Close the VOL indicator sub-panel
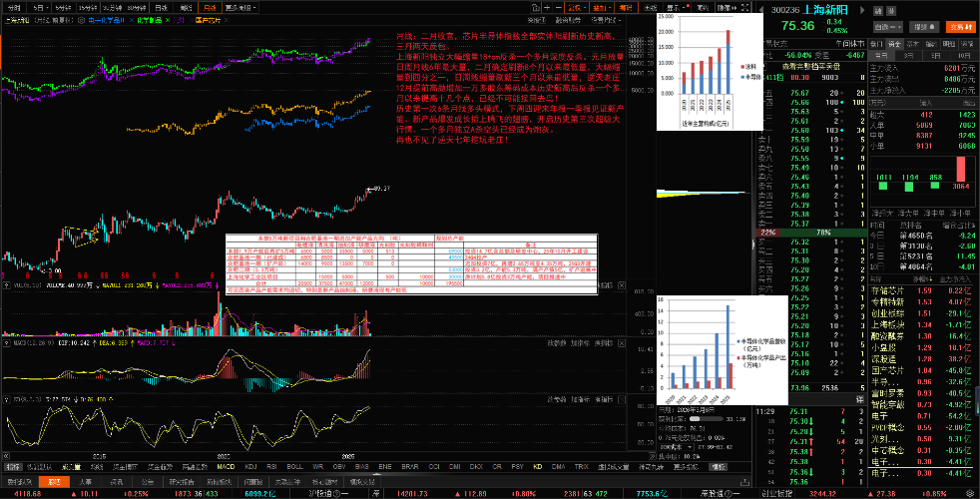The width and height of the screenshot is (980, 499). (622, 285)
